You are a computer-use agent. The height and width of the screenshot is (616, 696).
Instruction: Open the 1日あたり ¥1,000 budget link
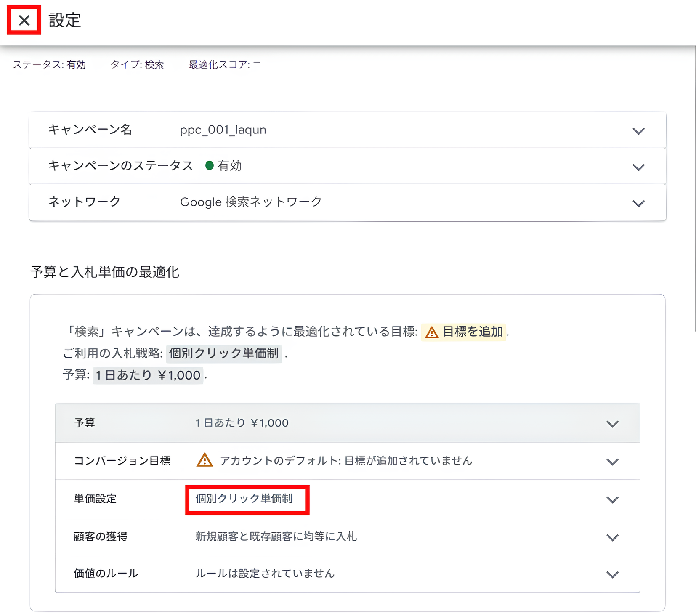point(147,375)
